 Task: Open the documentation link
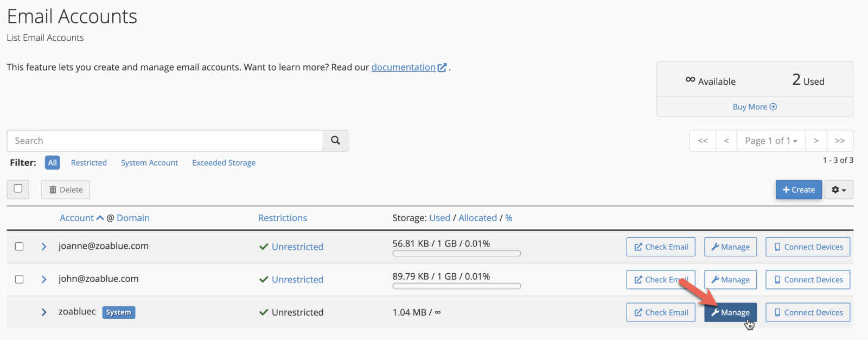(x=404, y=67)
